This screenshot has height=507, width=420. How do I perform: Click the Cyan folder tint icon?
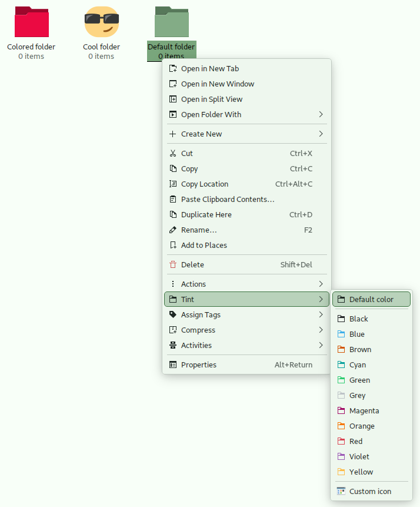[341, 364]
